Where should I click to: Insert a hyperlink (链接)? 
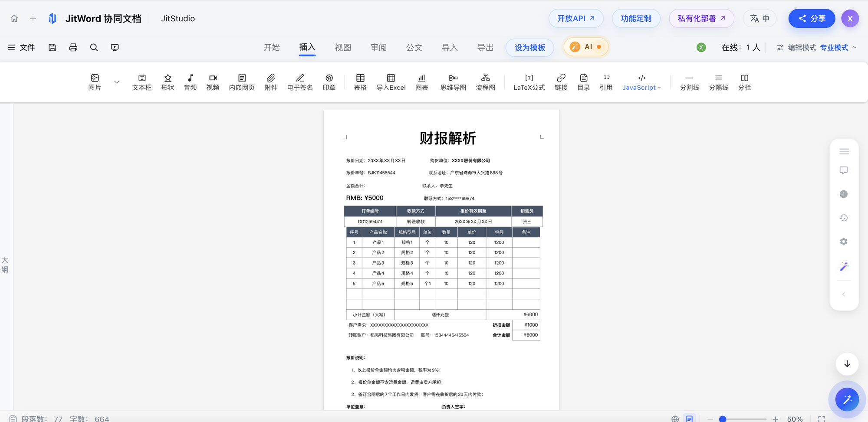561,82
